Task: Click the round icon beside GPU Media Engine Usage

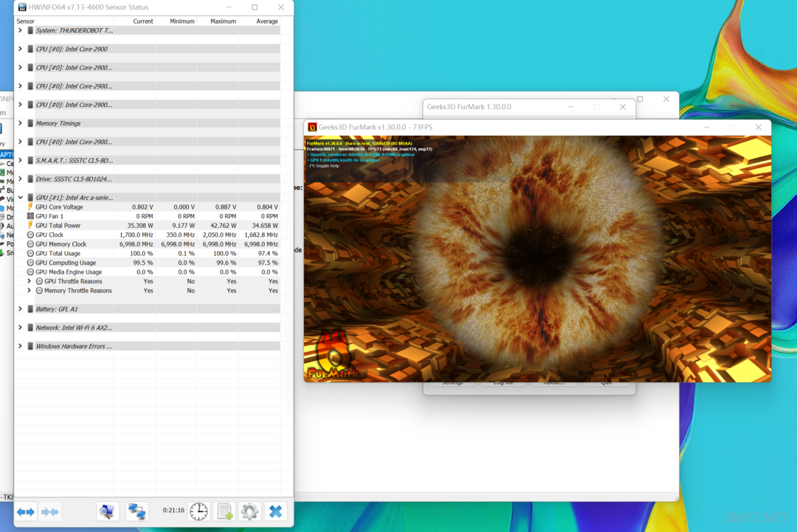Action: (30, 272)
